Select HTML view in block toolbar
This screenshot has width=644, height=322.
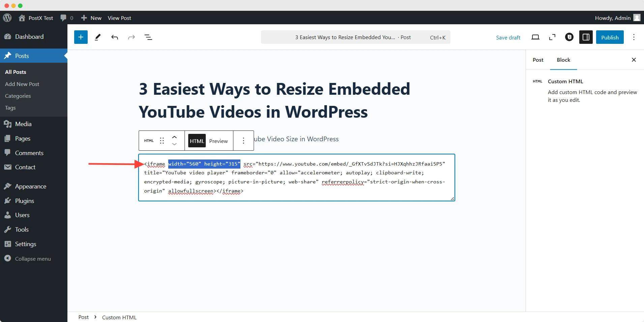(197, 141)
